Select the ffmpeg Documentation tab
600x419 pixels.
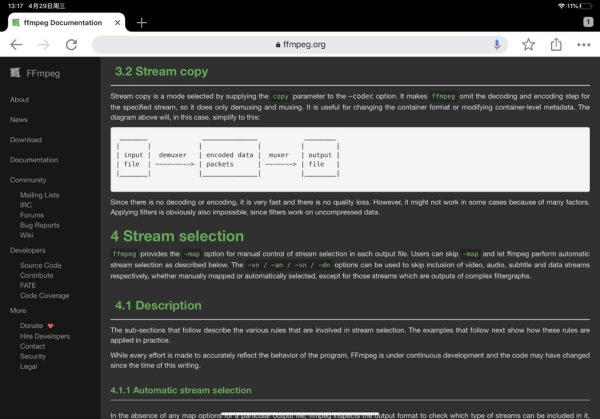click(x=66, y=23)
